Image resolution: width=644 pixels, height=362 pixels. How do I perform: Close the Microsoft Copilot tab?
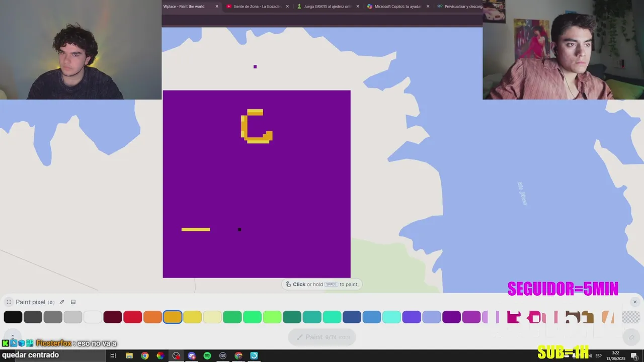[428, 7]
